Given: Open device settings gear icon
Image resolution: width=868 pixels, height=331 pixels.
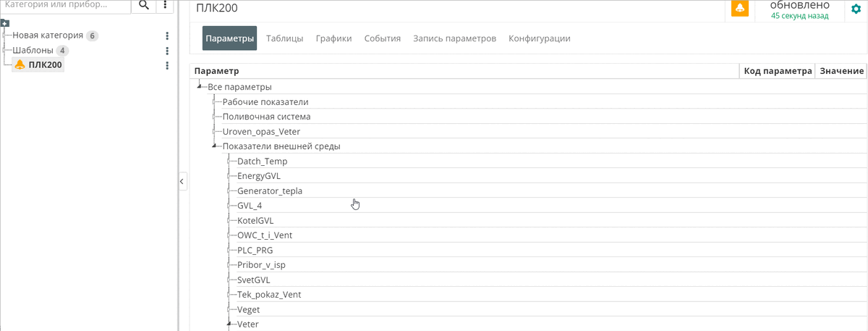Looking at the screenshot, I should click(856, 9).
